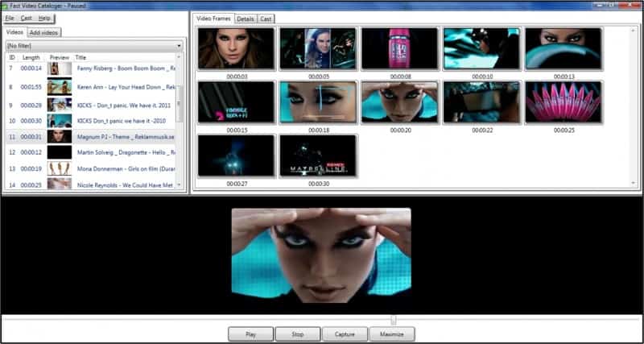Click preview thumbnail of video ID 7
Viewport: 644px width, 344px height.
pos(59,68)
